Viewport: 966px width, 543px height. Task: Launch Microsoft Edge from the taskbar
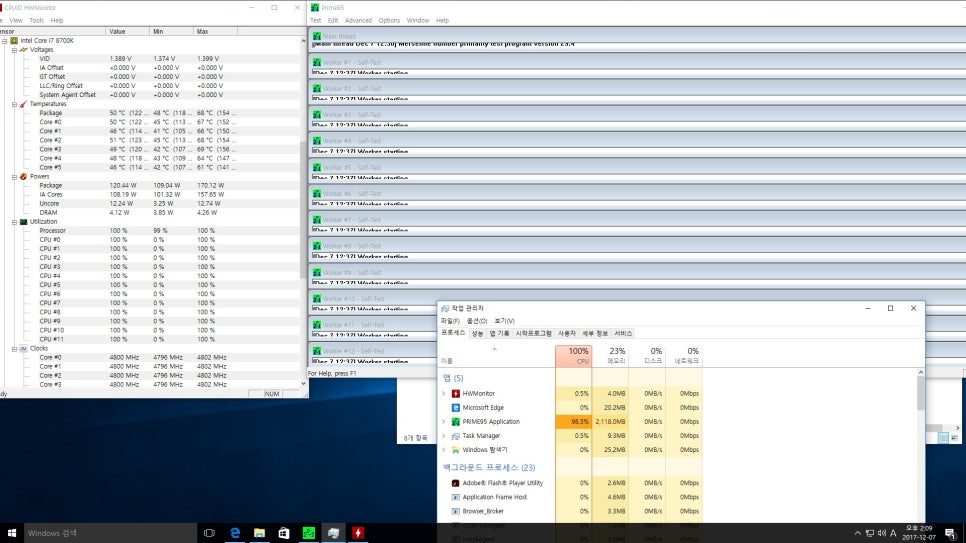[235, 533]
